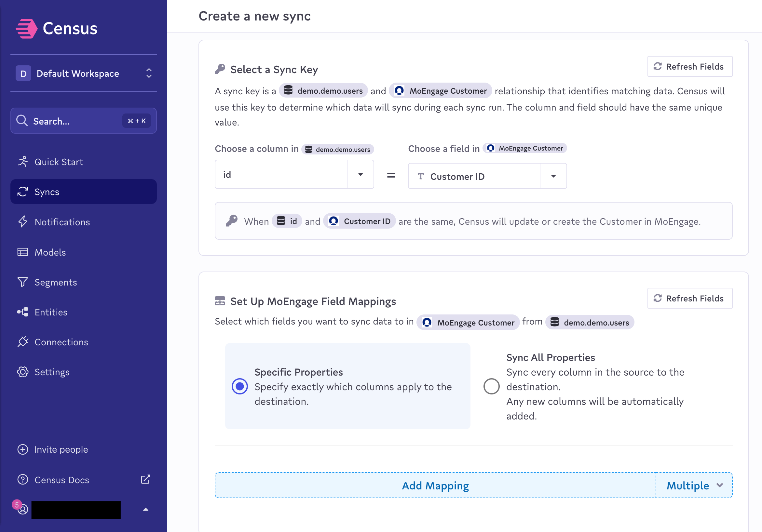Open Notifications in sidebar
The width and height of the screenshot is (762, 532).
(x=84, y=222)
